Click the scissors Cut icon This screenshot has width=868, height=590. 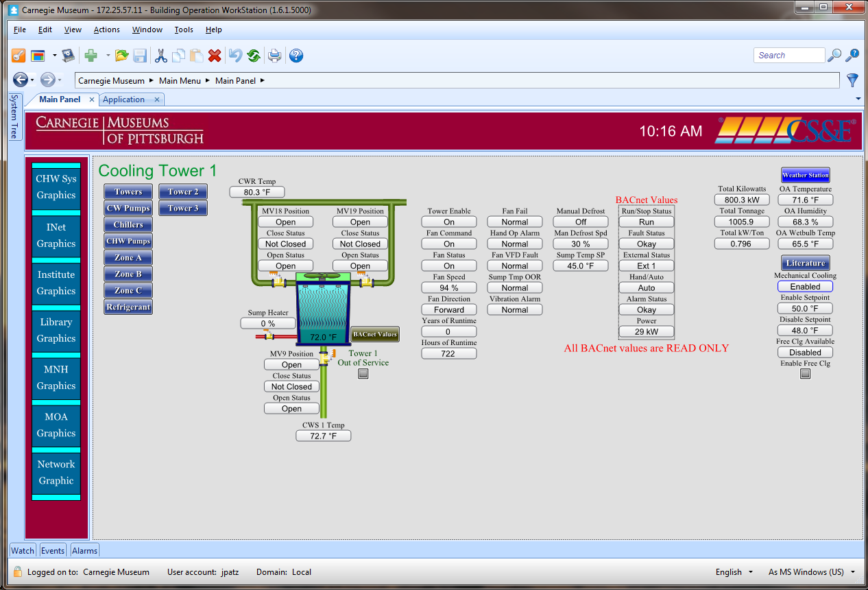[x=161, y=56]
